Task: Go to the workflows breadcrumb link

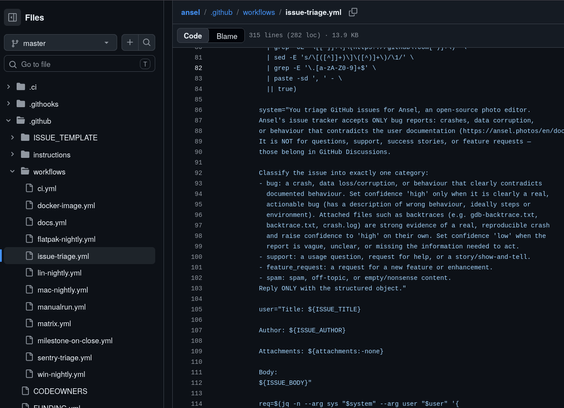Action: click(259, 13)
